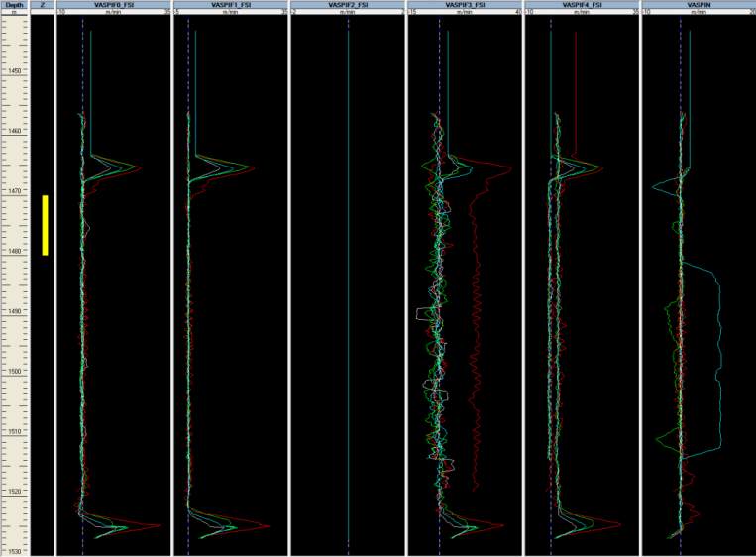Click bottom red curve peak in VASPIF0_FSI track

[x=159, y=524]
